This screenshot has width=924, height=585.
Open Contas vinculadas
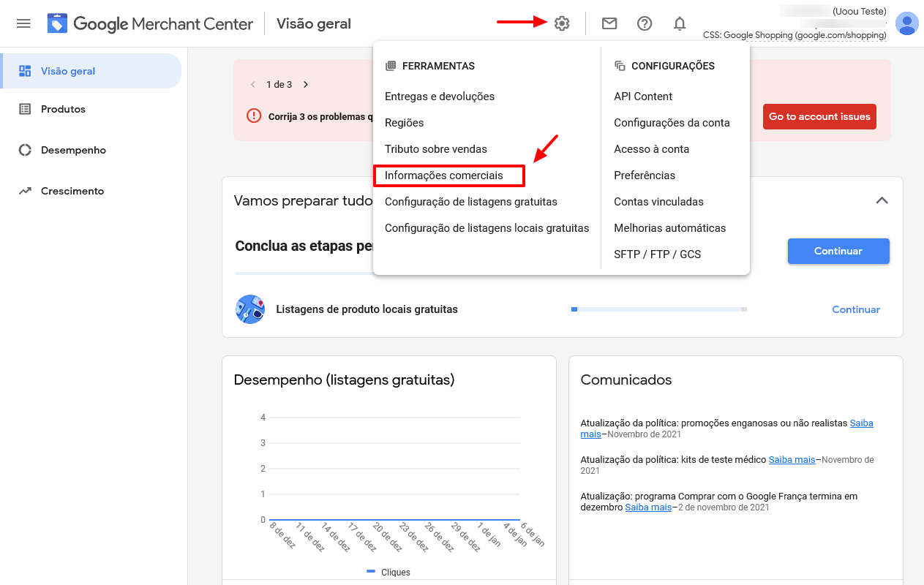pos(658,202)
